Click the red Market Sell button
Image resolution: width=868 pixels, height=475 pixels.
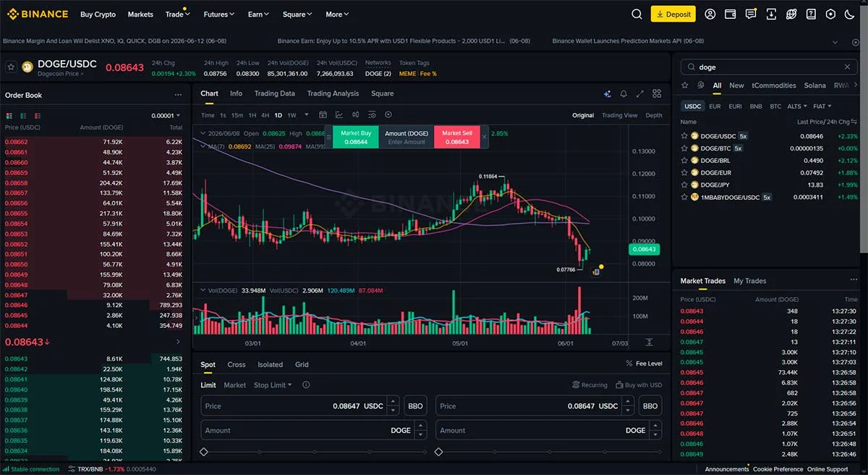(x=457, y=138)
